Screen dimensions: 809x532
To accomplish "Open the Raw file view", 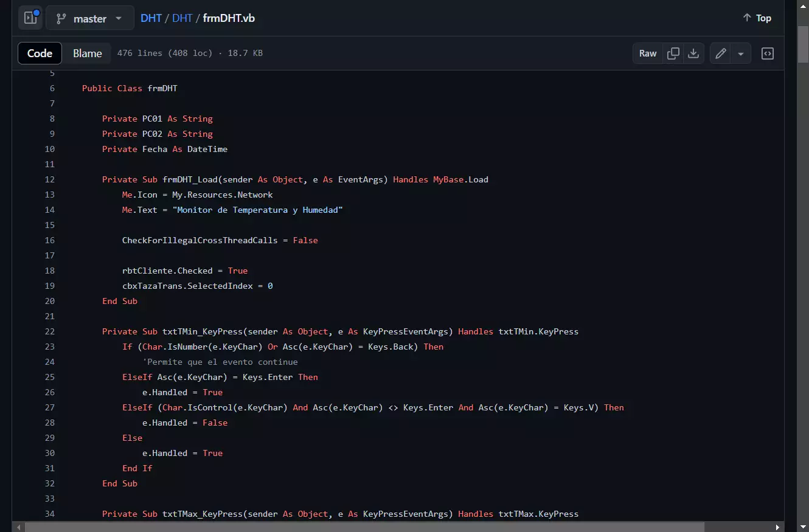I will [x=648, y=54].
